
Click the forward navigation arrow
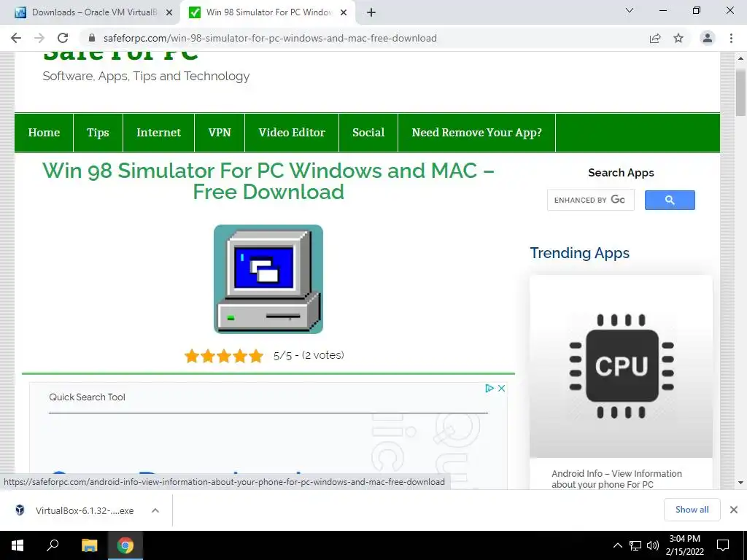tap(39, 38)
